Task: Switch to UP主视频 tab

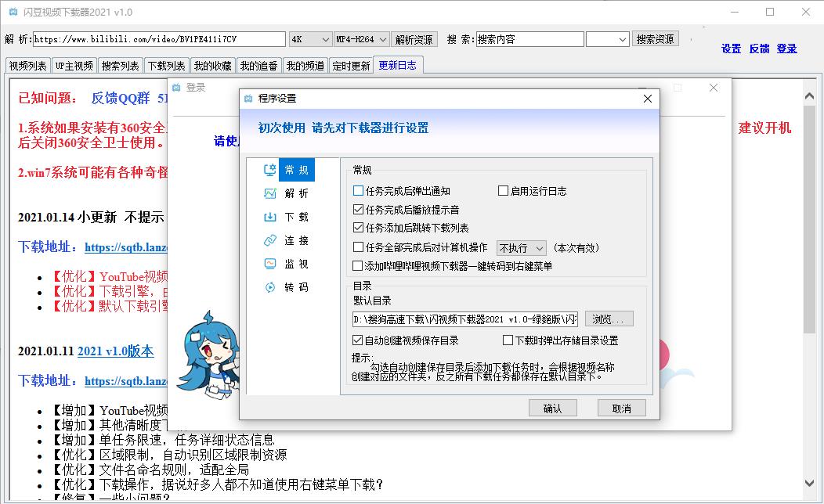Action: click(x=74, y=66)
